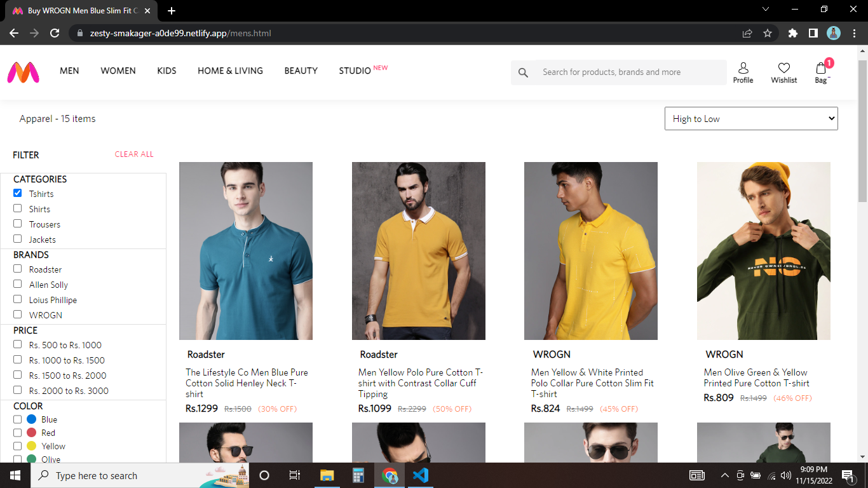The height and width of the screenshot is (488, 868).
Task: Open File Explorer from taskbar
Action: point(327,475)
